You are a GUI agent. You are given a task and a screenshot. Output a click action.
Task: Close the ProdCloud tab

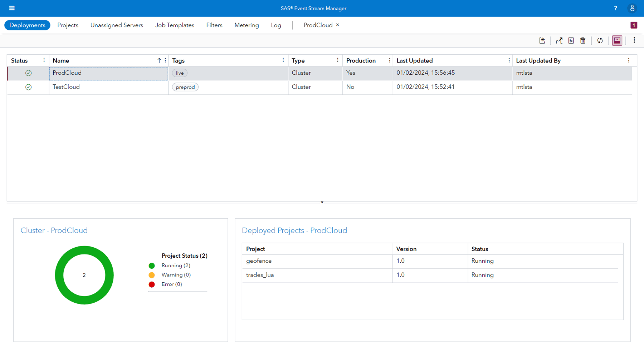(337, 25)
